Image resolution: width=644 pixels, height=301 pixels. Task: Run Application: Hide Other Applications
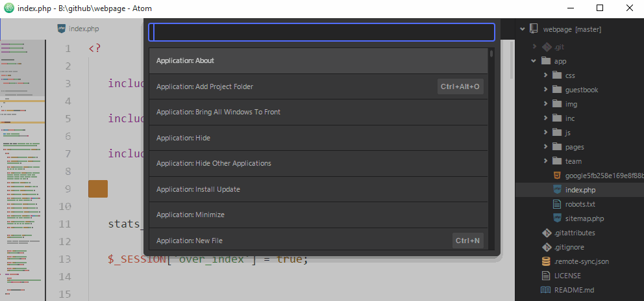point(318,164)
